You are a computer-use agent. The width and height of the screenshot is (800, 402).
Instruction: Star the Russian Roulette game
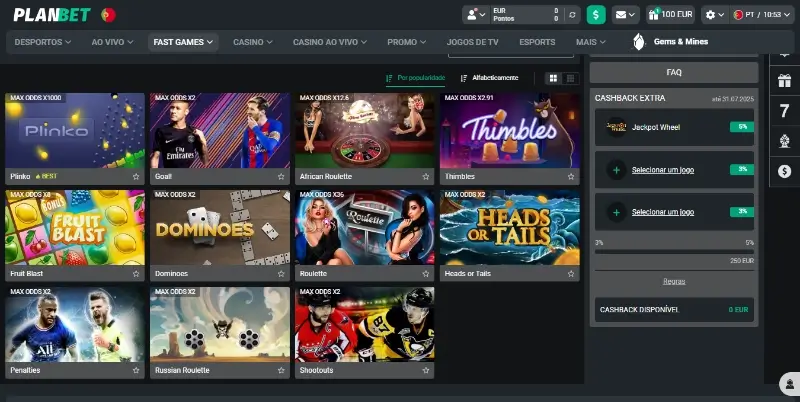pos(281,370)
